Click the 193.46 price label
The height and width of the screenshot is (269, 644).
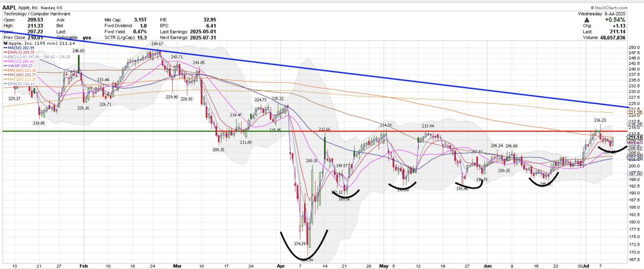(x=462, y=188)
